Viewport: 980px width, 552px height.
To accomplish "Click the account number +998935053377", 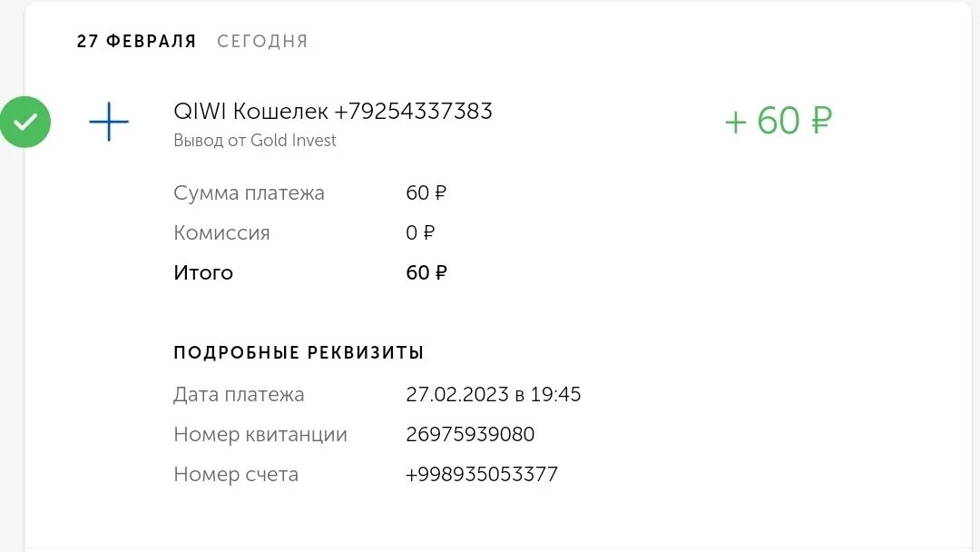I will (x=481, y=475).
